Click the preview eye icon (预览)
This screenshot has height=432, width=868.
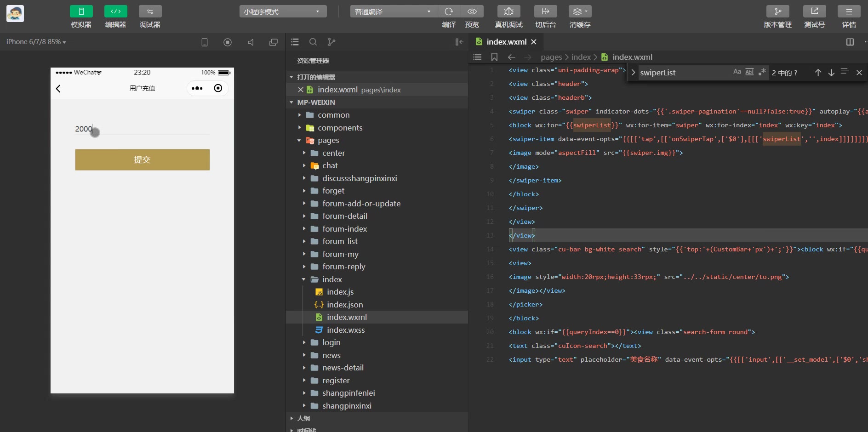coord(472,11)
